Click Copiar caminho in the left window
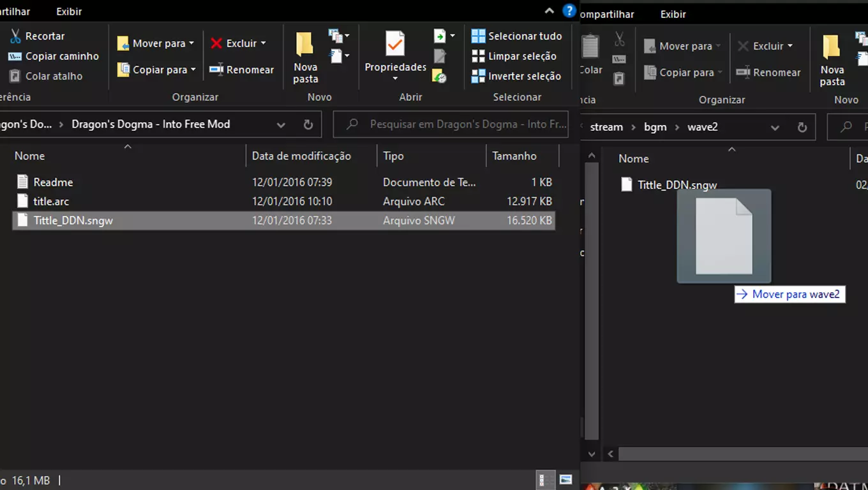This screenshot has height=490, width=868. pyautogui.click(x=54, y=56)
